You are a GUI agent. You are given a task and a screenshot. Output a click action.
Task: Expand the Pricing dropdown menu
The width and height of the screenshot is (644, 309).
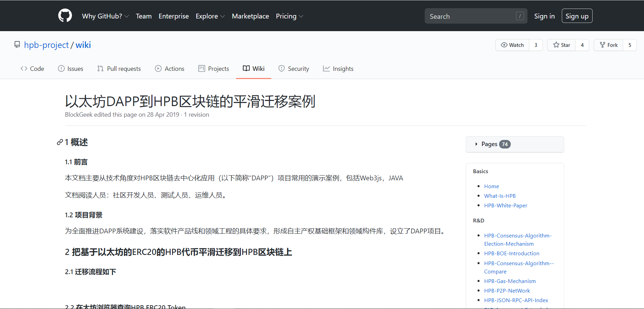coord(289,16)
